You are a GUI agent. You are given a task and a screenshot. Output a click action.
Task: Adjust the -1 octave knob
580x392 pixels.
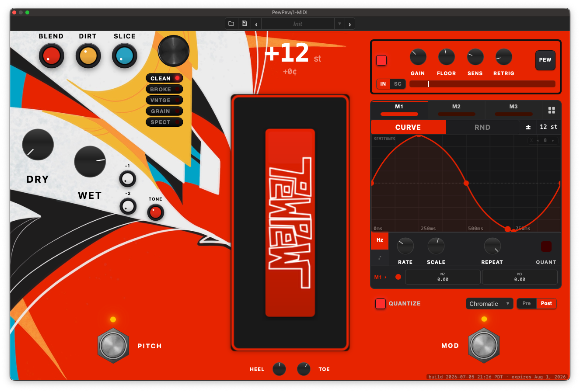128,179
